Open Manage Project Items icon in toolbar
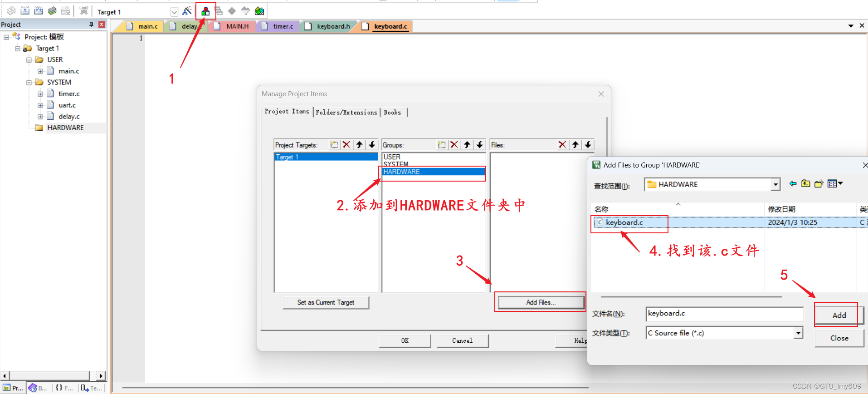 point(205,11)
